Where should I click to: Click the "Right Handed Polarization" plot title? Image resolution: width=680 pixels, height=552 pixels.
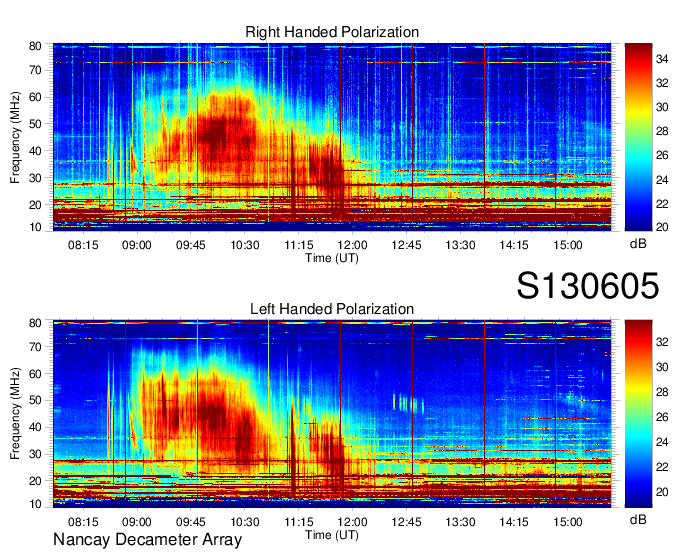tap(332, 32)
